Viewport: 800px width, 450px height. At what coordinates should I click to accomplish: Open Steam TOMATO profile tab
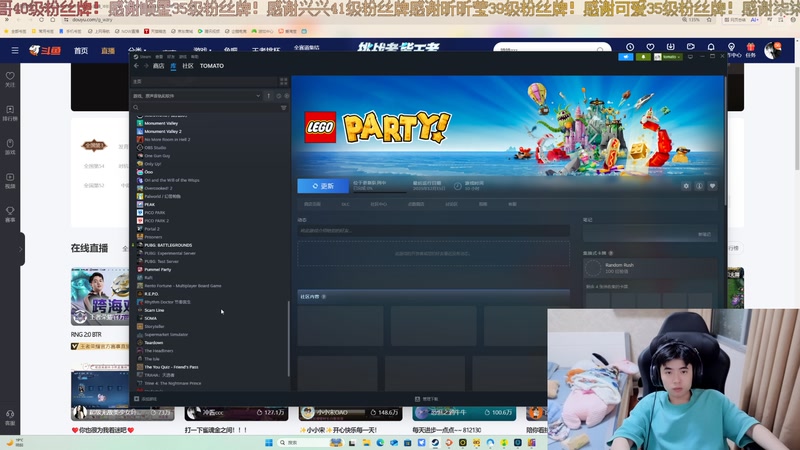click(212, 66)
